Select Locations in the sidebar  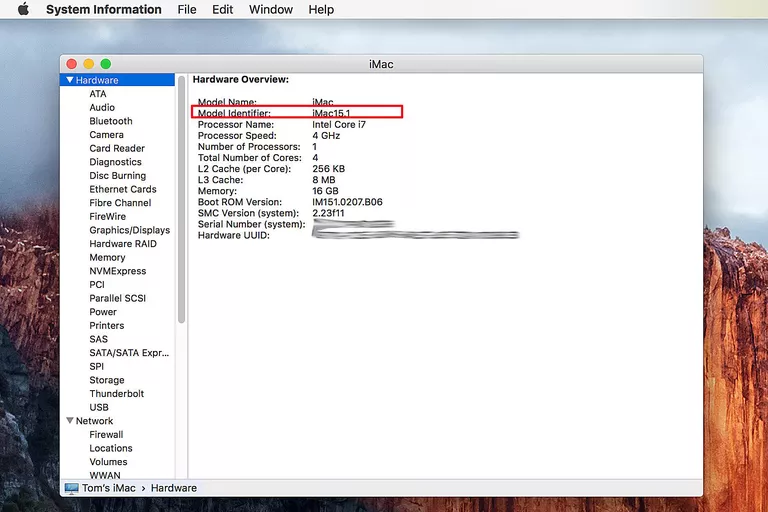click(111, 448)
